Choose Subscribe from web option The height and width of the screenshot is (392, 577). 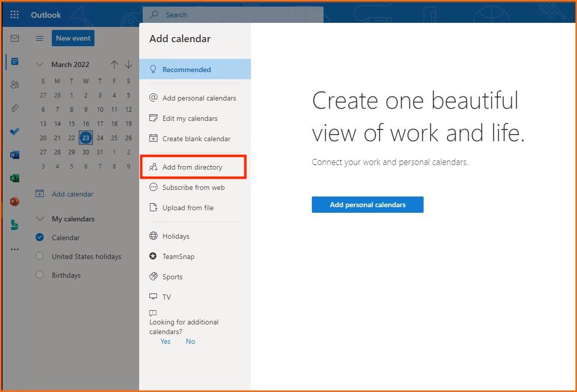pos(193,187)
